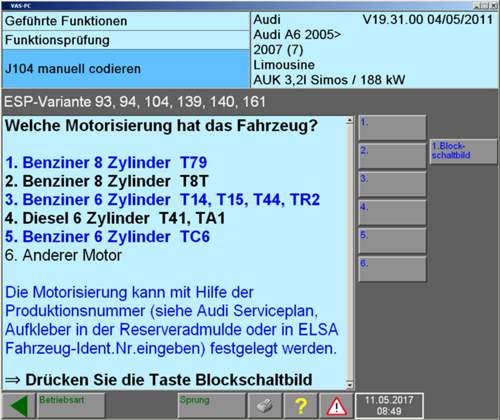Close the VAS-PC window
The height and width of the screenshot is (420, 500).
pyautogui.click(x=493, y=6)
